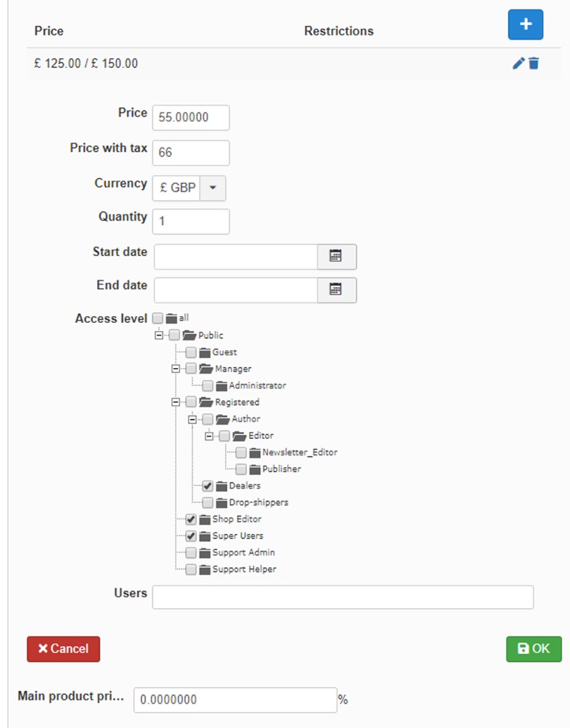Viewport: 570px width, 728px height.
Task: Click the trash delete price icon
Action: tap(534, 63)
